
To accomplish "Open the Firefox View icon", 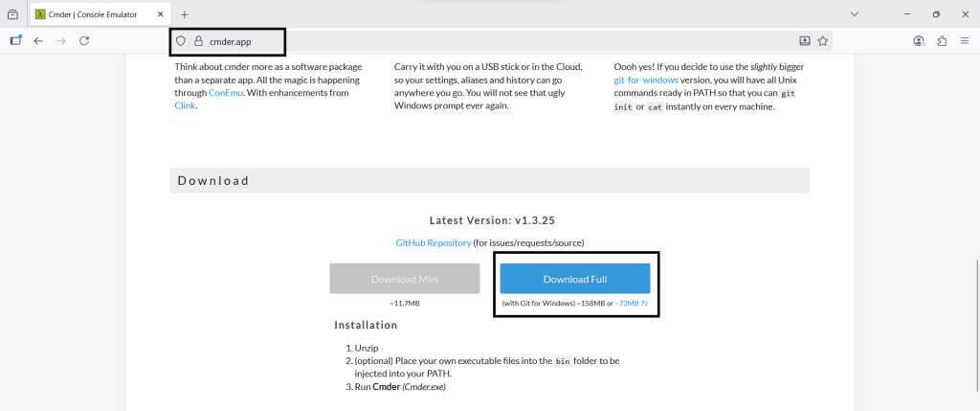I will (12, 14).
